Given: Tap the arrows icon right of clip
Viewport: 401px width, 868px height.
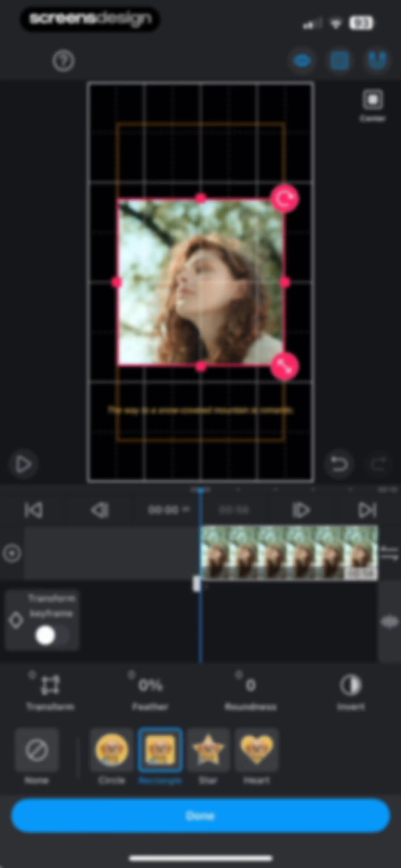Looking at the screenshot, I should click(389, 553).
